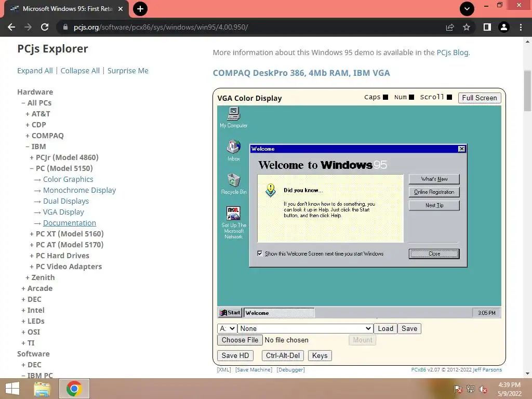
Task: Click the Chrome forward arrow
Action: coord(28,27)
